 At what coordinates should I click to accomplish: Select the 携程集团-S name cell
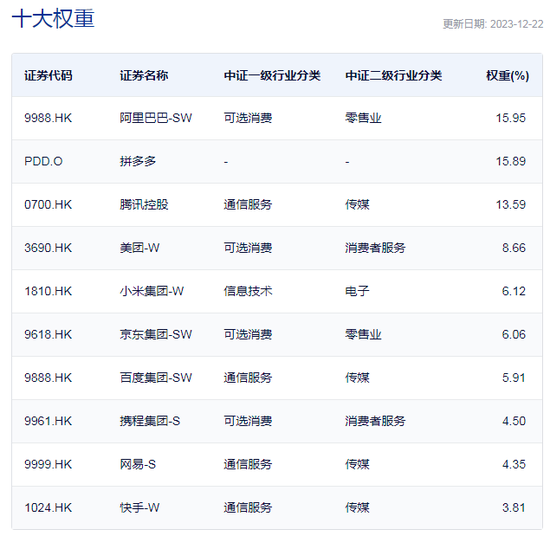point(150,421)
